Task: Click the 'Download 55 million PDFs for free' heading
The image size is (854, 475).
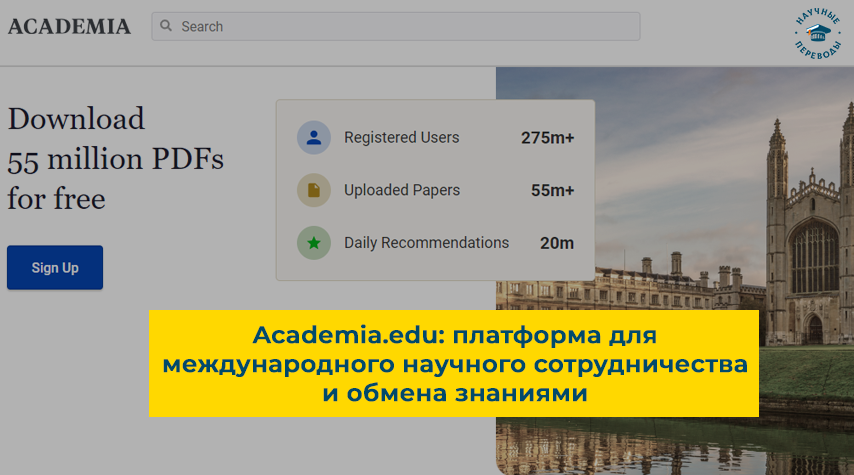Action: 115,159
